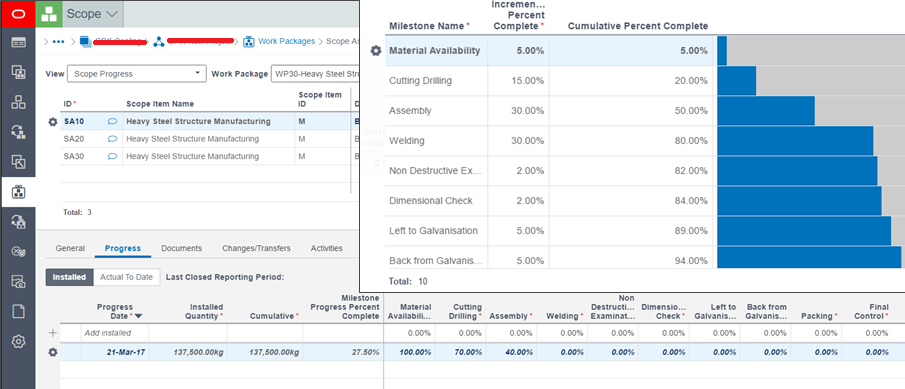Screen dimensions: 905x389
Task: Click the Cumulative Percent Complete column header
Action: pos(638,26)
